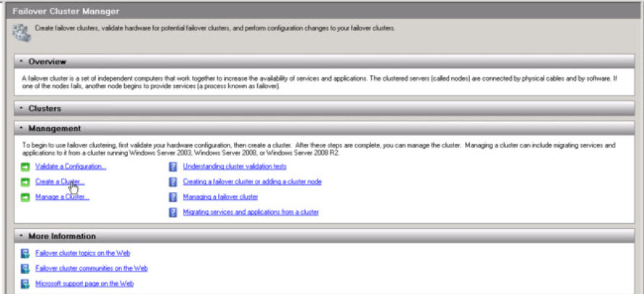
Task: Collapse the Overview section
Action: point(22,61)
